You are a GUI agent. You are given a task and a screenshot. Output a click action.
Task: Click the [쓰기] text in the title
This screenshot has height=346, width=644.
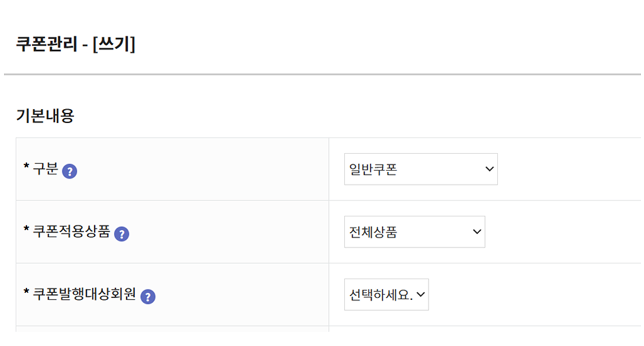coord(114,45)
